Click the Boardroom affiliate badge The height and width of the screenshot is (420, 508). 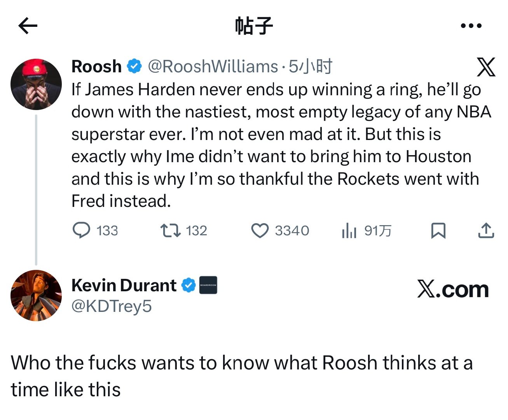pyautogui.click(x=208, y=285)
